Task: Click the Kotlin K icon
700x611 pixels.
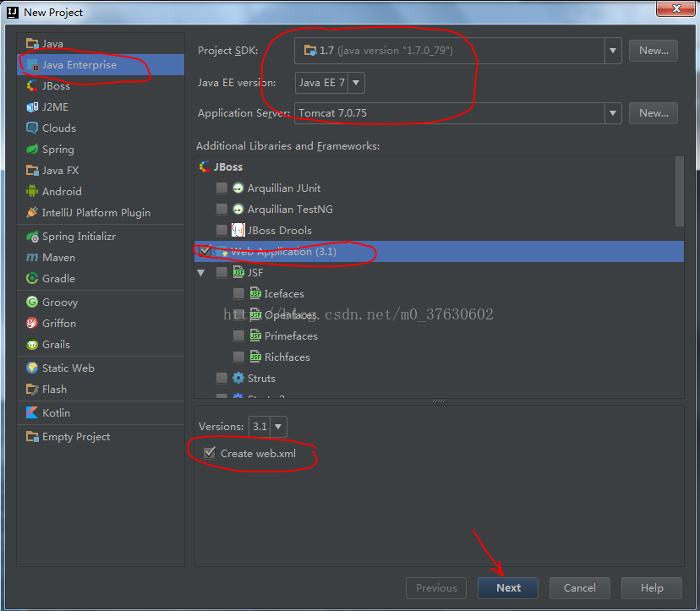Action: (32, 413)
